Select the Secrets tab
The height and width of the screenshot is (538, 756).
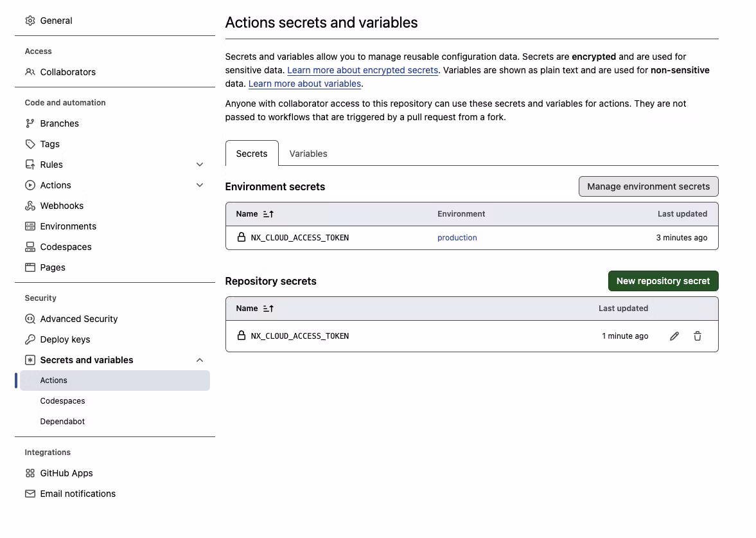coord(251,153)
